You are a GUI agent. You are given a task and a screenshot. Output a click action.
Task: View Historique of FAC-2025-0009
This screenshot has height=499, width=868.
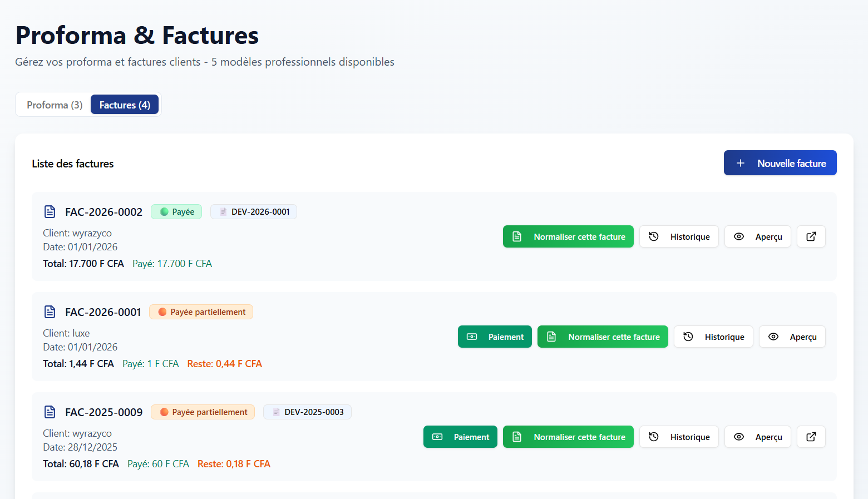679,437
